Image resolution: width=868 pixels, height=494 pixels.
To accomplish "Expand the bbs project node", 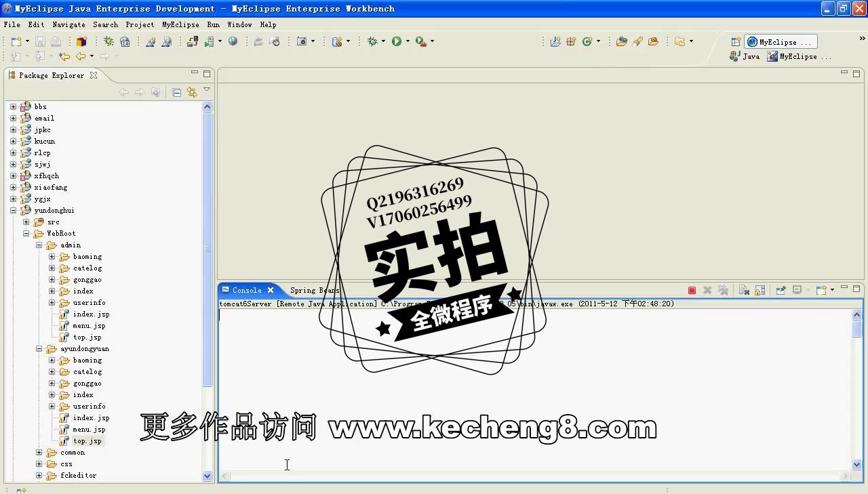I will tap(13, 106).
